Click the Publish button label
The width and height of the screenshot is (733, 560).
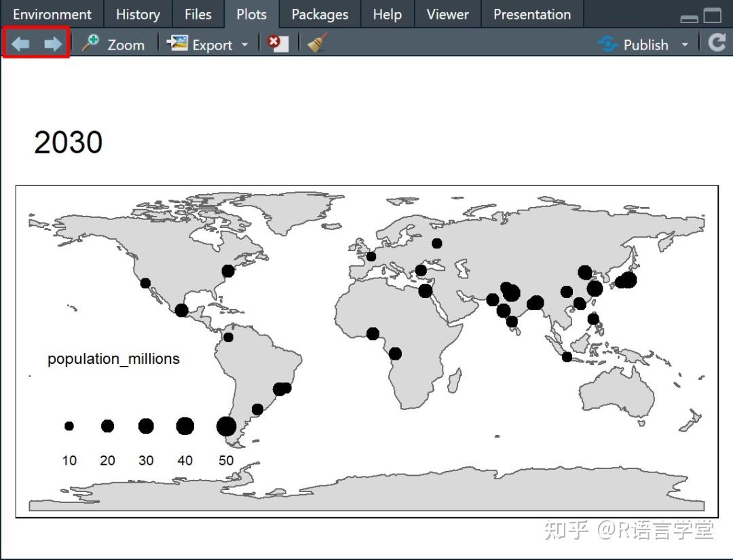click(646, 44)
